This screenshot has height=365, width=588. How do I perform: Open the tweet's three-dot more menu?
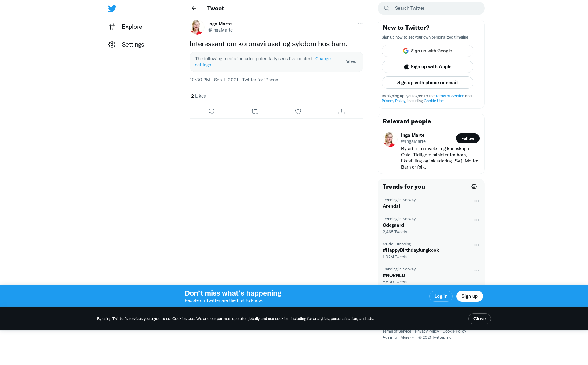360,24
